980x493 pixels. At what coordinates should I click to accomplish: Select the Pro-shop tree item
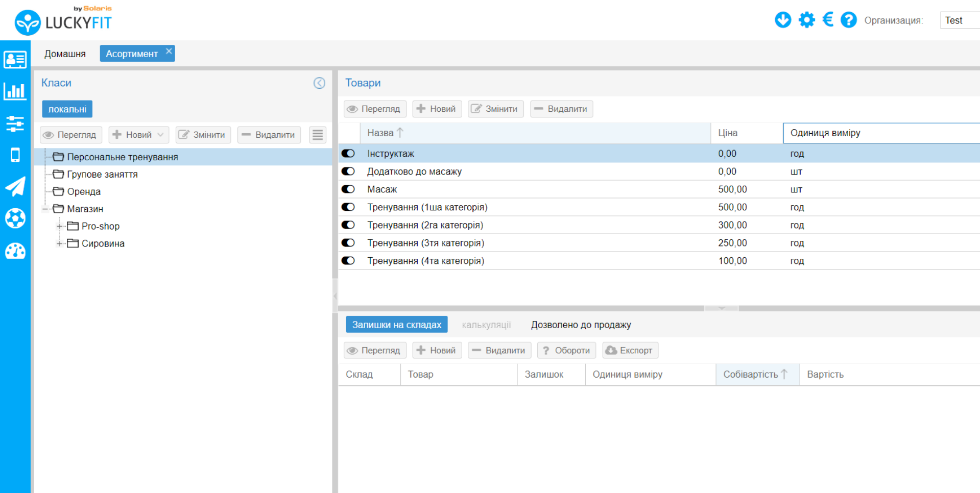(101, 226)
